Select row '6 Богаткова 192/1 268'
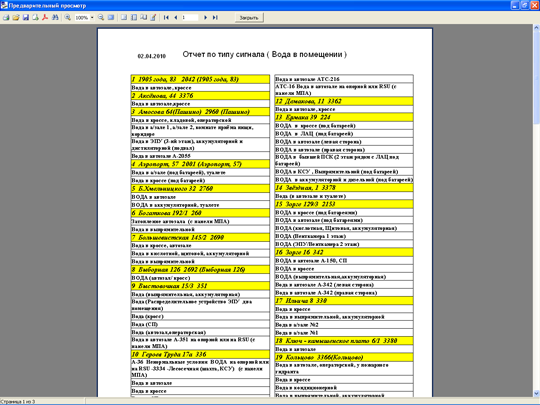Viewport: 540px width, 405px height. [200, 213]
